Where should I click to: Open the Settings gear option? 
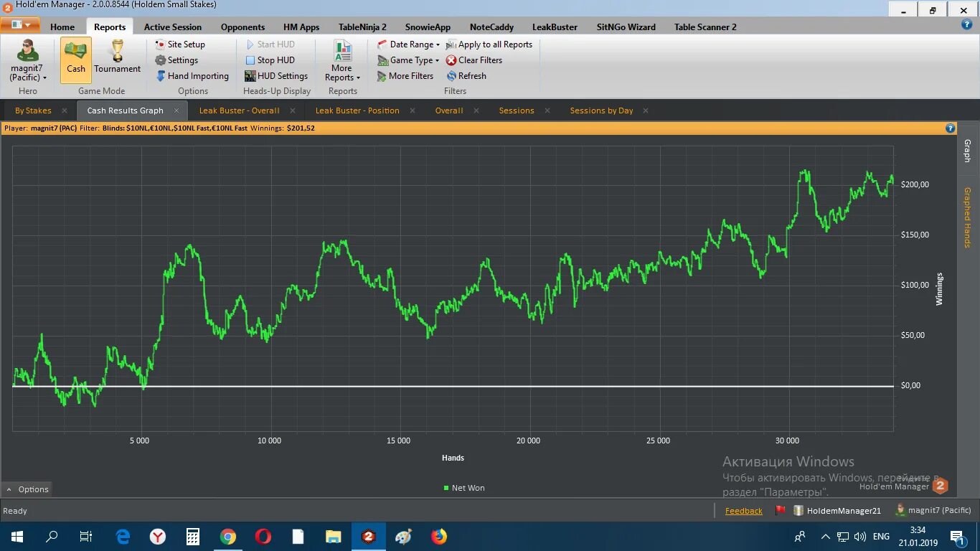[x=176, y=60]
